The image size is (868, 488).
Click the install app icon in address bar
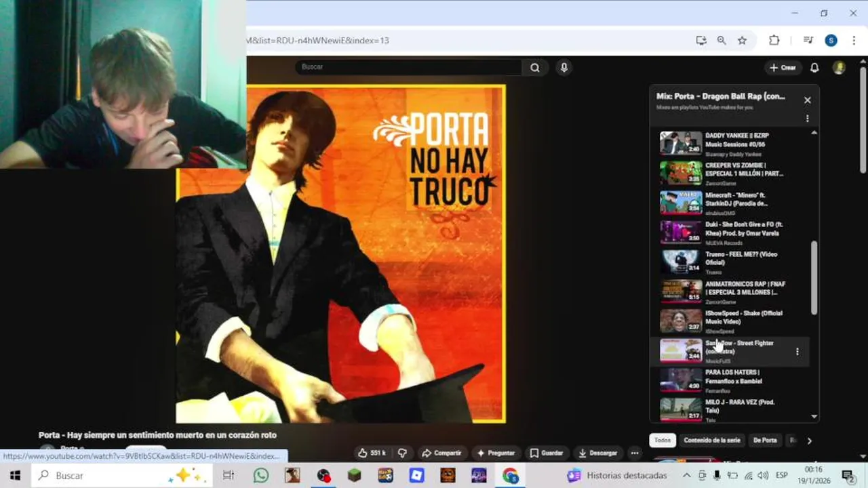701,41
